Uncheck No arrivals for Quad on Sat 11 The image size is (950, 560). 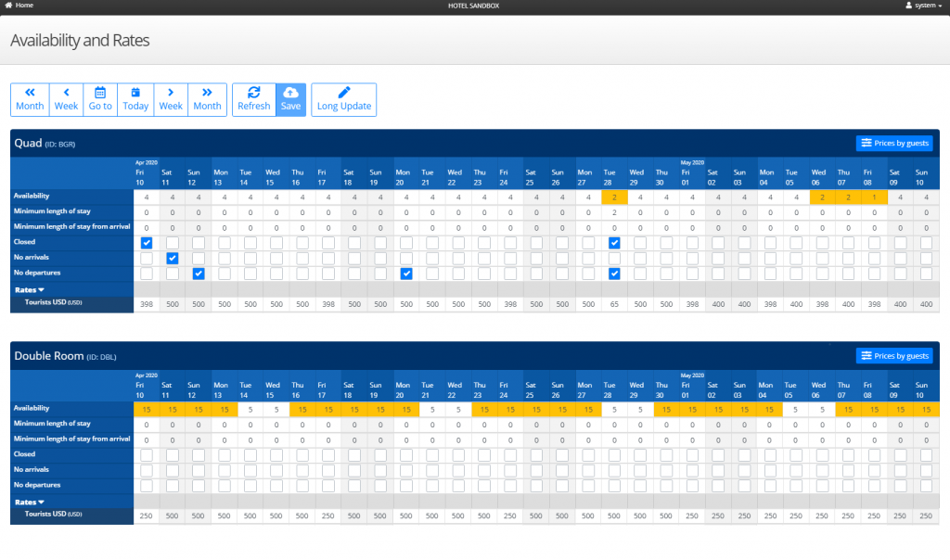pyautogui.click(x=173, y=259)
